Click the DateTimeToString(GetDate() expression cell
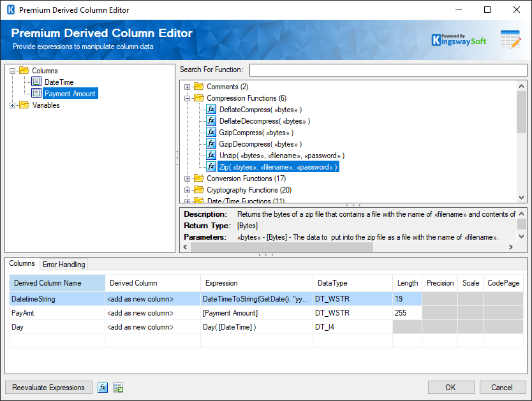The height and width of the screenshot is (401, 532). pyautogui.click(x=256, y=299)
